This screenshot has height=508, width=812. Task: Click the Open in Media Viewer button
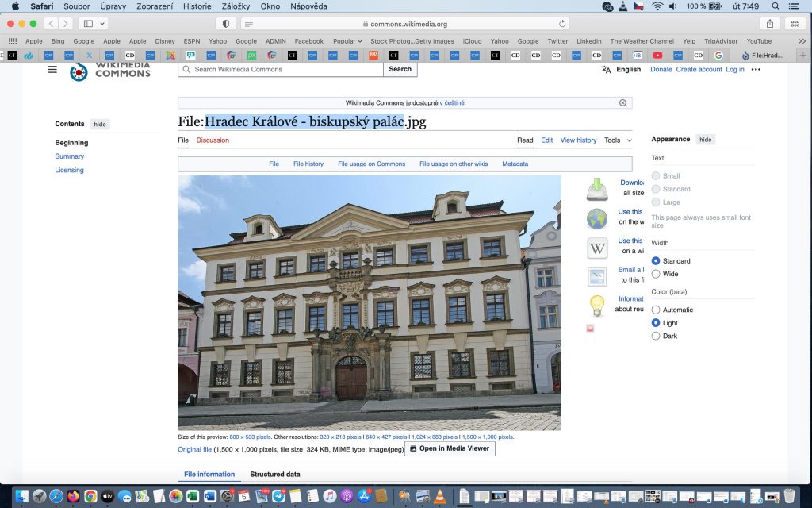tap(450, 448)
